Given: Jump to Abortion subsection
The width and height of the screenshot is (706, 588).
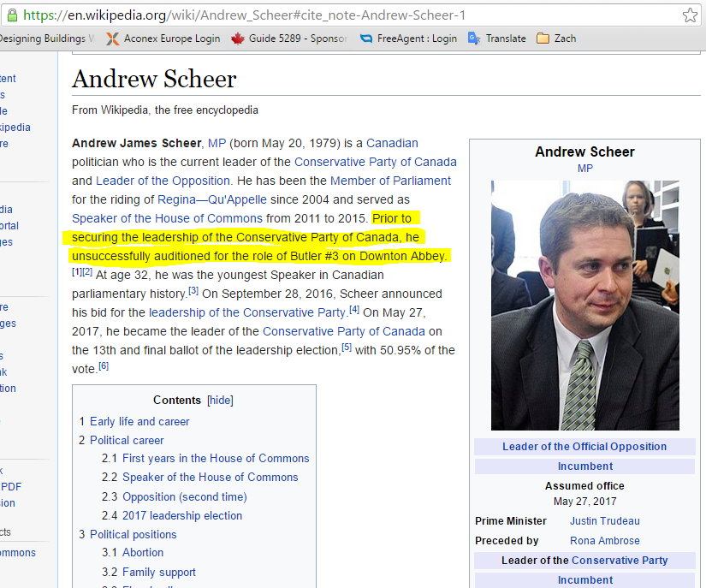Looking at the screenshot, I should pyautogui.click(x=143, y=552).
